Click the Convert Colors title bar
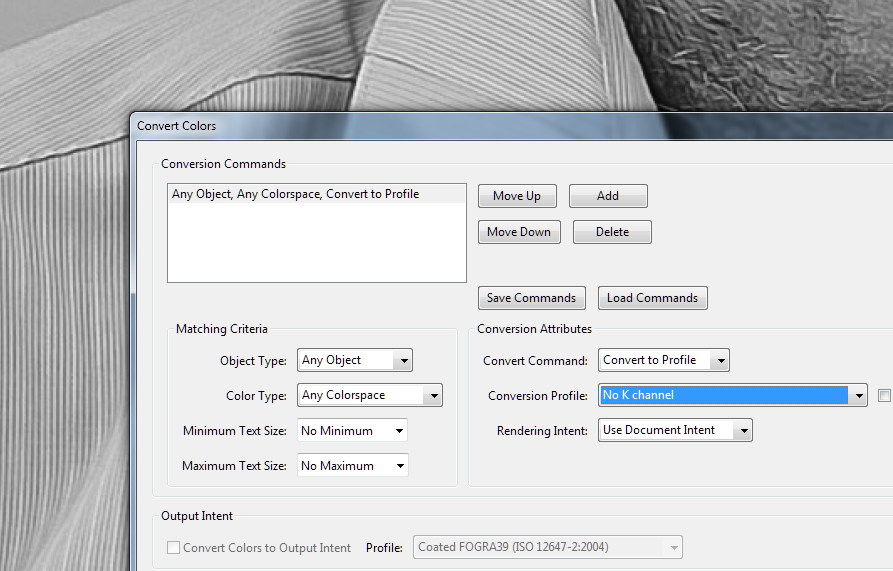Viewport: 893px width, 571px height. coord(511,126)
